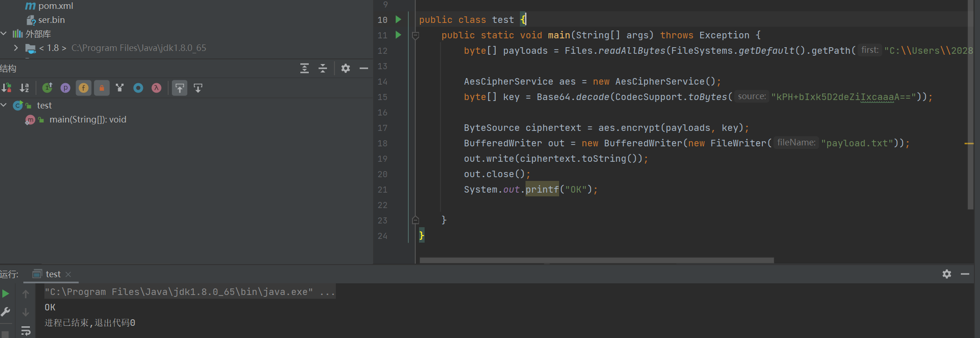Click JDK path C:\Program Files\Java\jdk1.8.0_65
This screenshot has height=338, width=980.
[139, 48]
